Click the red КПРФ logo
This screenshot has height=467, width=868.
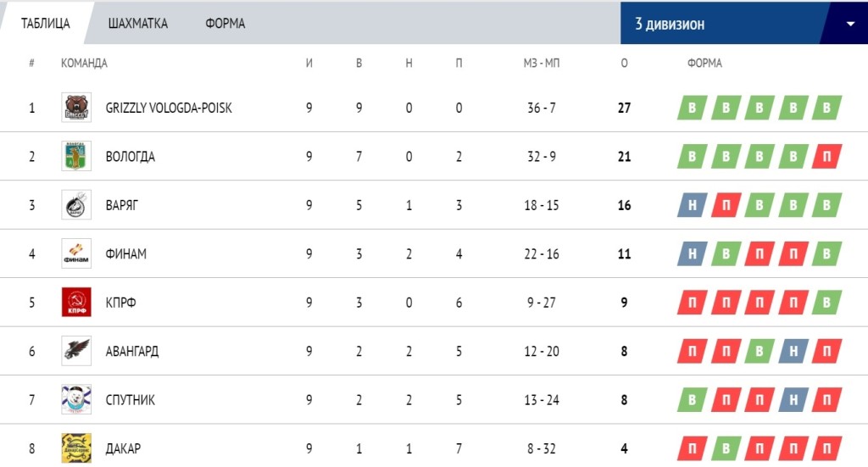click(76, 302)
